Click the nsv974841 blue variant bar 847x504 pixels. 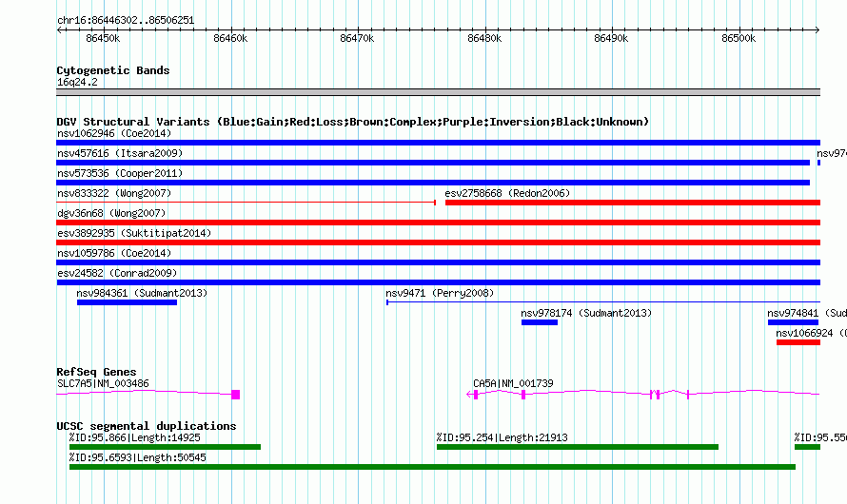pos(793,322)
